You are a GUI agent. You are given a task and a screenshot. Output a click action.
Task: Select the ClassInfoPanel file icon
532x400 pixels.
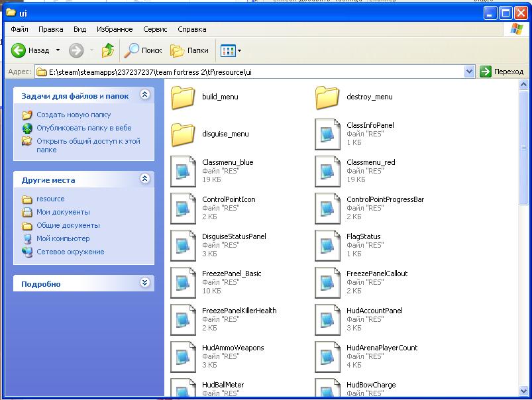[327, 134]
